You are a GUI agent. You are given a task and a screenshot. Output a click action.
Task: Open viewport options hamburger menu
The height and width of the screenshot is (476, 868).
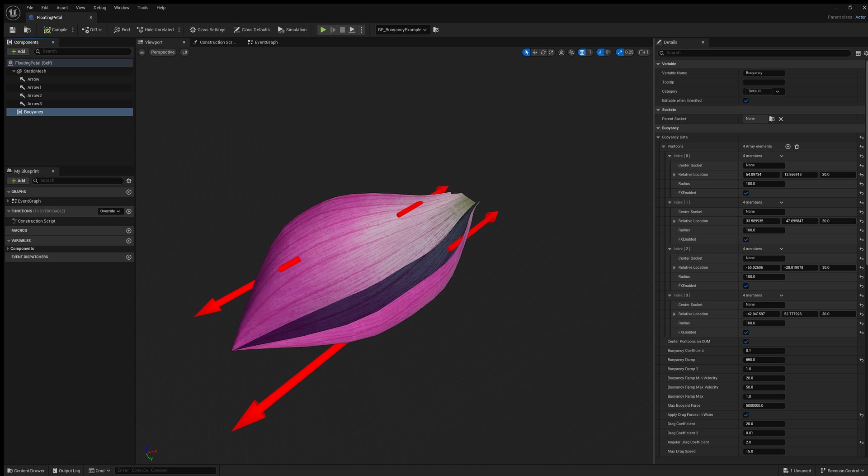click(142, 52)
